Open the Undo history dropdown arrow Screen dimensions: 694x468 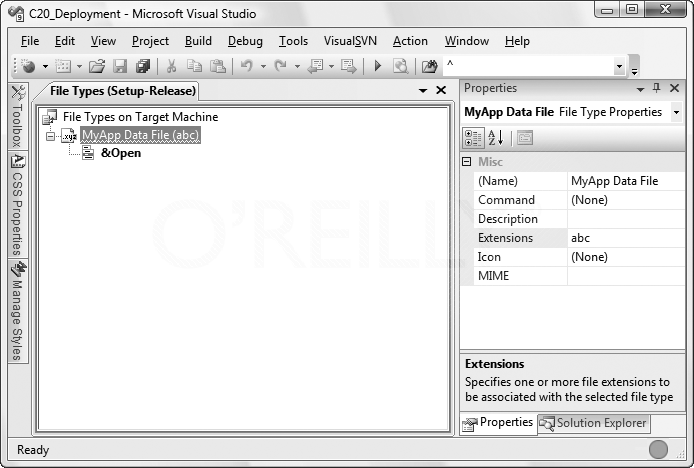(x=263, y=67)
